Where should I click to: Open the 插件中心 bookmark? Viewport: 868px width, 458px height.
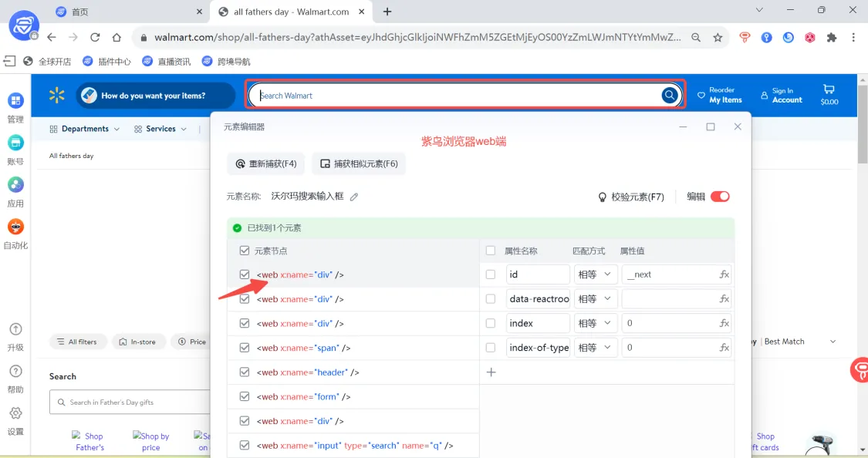[x=107, y=61]
